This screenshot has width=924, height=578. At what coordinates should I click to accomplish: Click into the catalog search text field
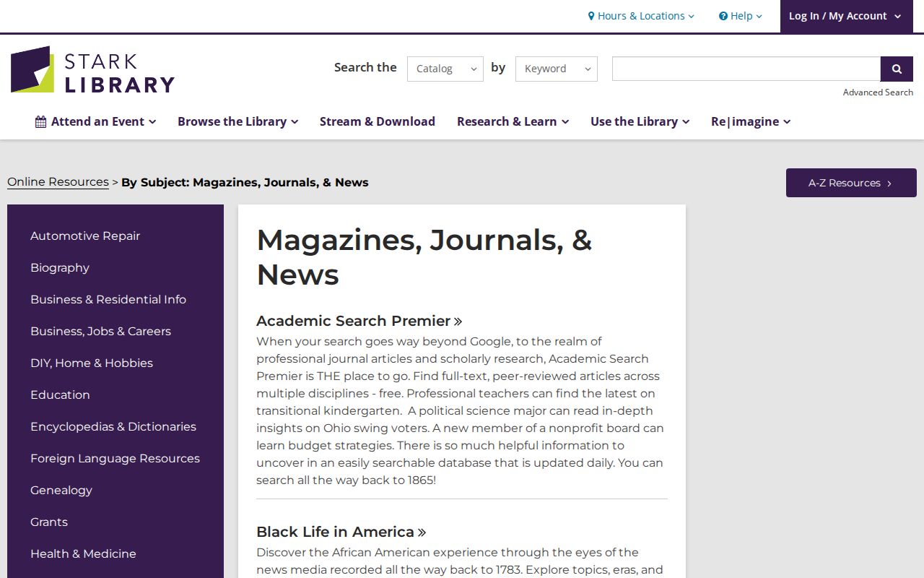coord(746,69)
